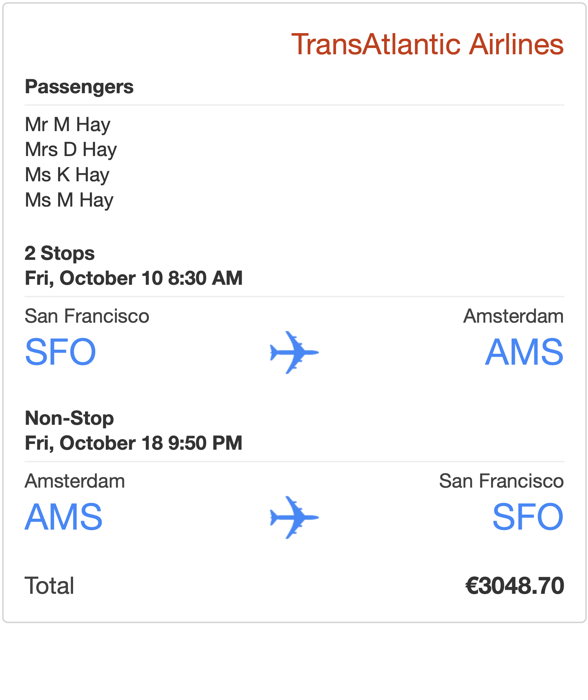The height and width of the screenshot is (700, 588).
Task: Open the TransAtlantic Airlines header link
Action: pyautogui.click(x=427, y=44)
